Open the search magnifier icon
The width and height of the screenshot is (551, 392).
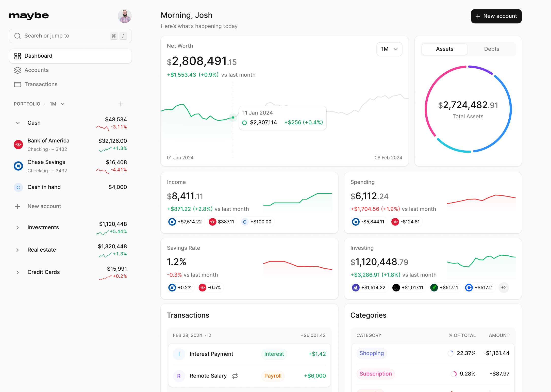pos(17,36)
